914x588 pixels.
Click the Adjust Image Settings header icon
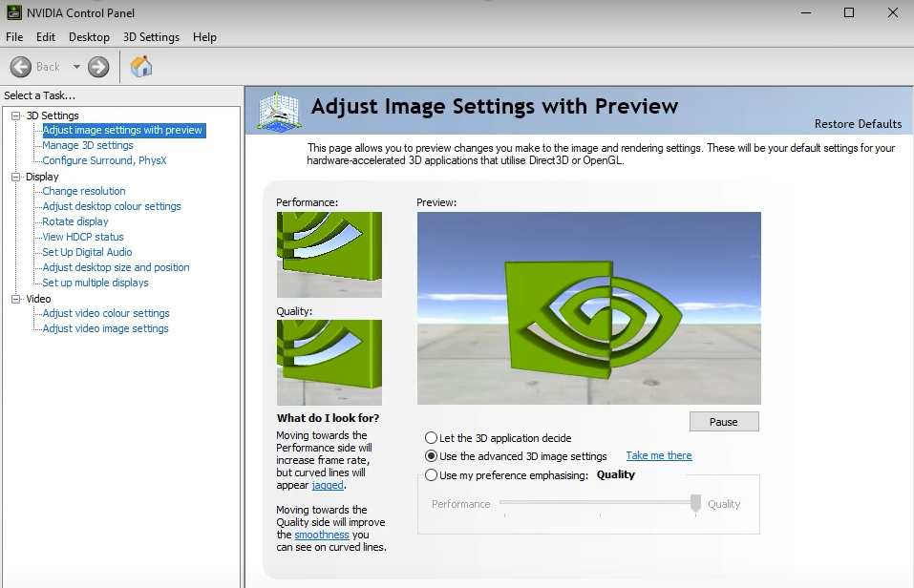point(279,111)
